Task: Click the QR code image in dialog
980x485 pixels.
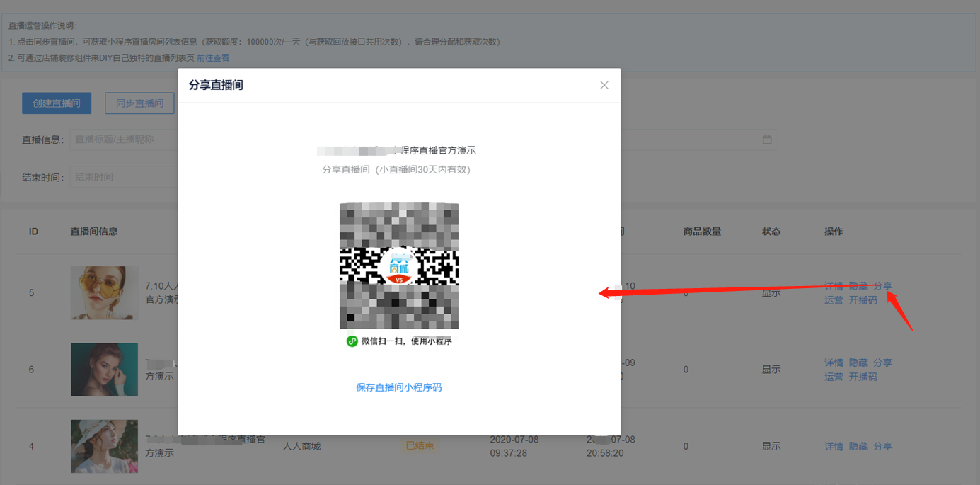Action: 399,266
